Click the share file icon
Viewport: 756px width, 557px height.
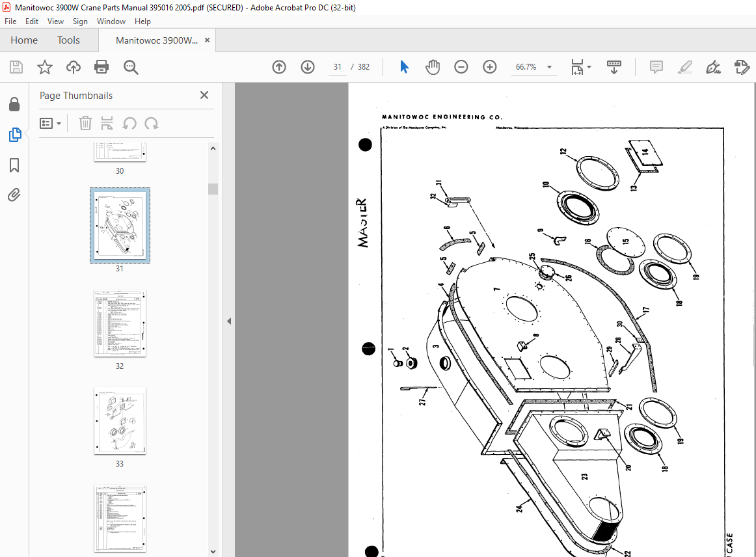pyautogui.click(x=742, y=67)
